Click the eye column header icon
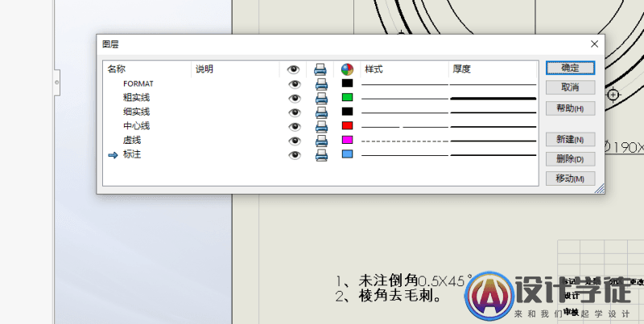This screenshot has width=644, height=324. 293,69
